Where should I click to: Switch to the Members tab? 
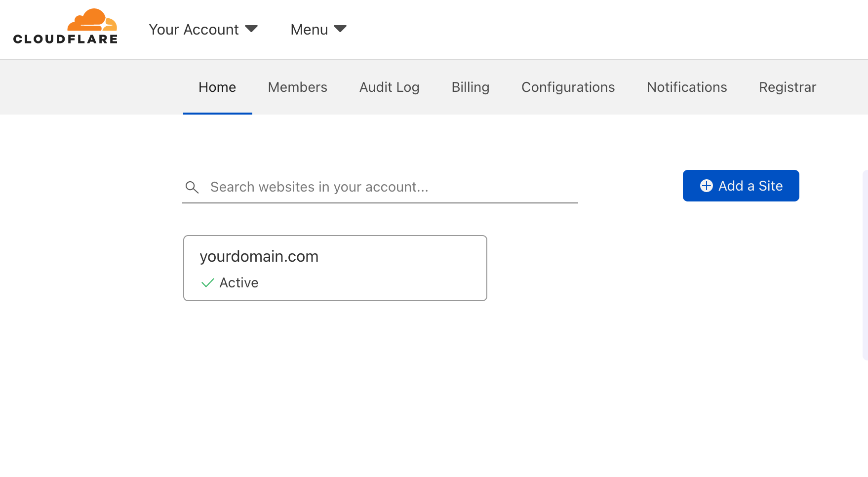(x=297, y=87)
